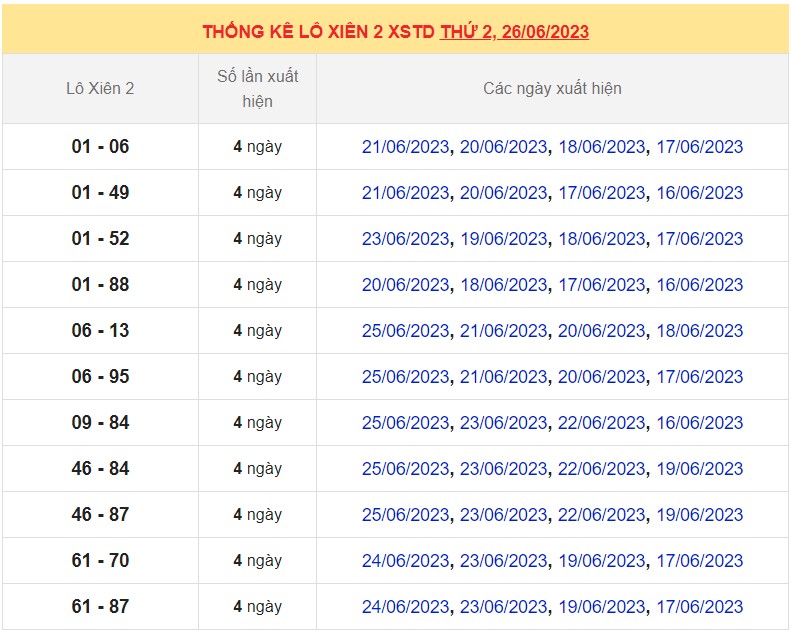Click 18/06/2023 in the 01 - 88 row
The height and width of the screenshot is (632, 791).
pos(503,285)
